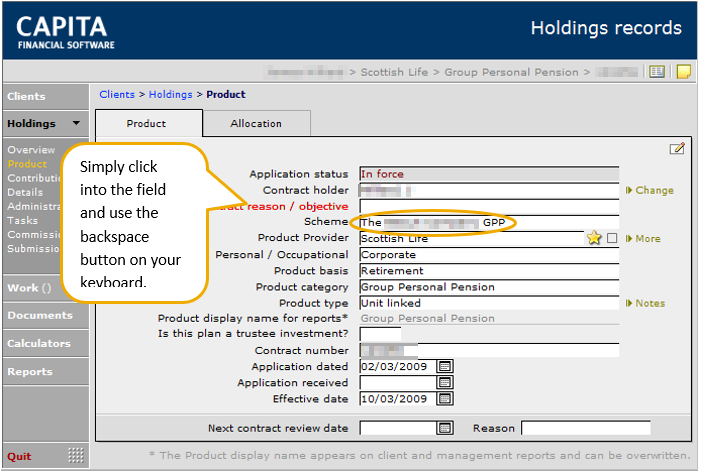Click the edit pencil icon
Viewport: 702px width, 473px height.
pos(677,149)
